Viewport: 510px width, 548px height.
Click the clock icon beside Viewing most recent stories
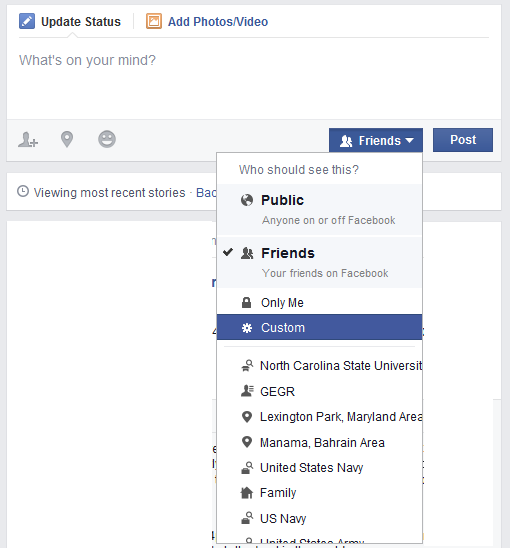point(23,192)
